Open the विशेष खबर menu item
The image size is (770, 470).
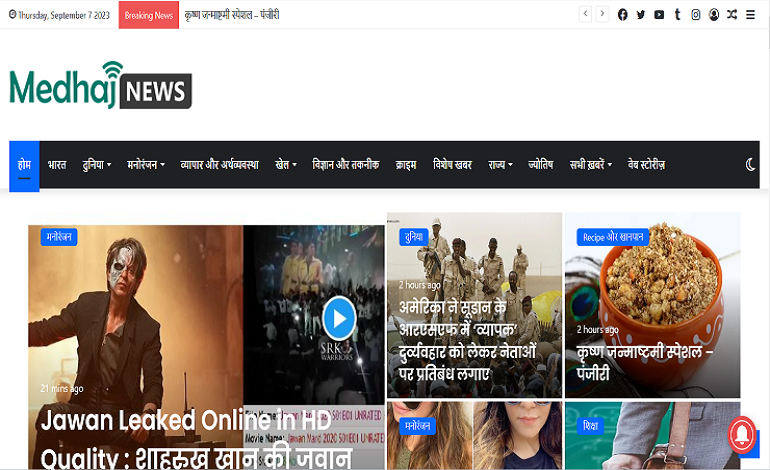(452, 165)
